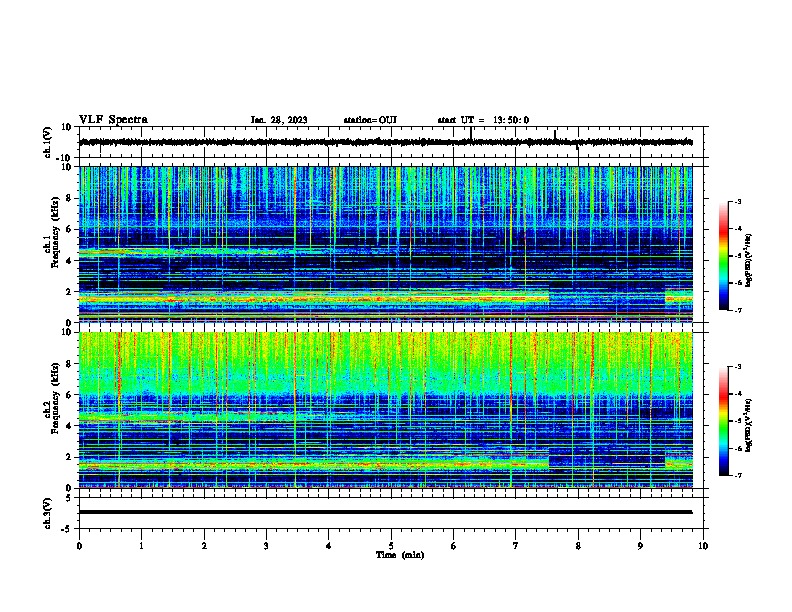Click the "-7" label on ch.2 color bar
The width and height of the screenshot is (792, 612).
[737, 475]
